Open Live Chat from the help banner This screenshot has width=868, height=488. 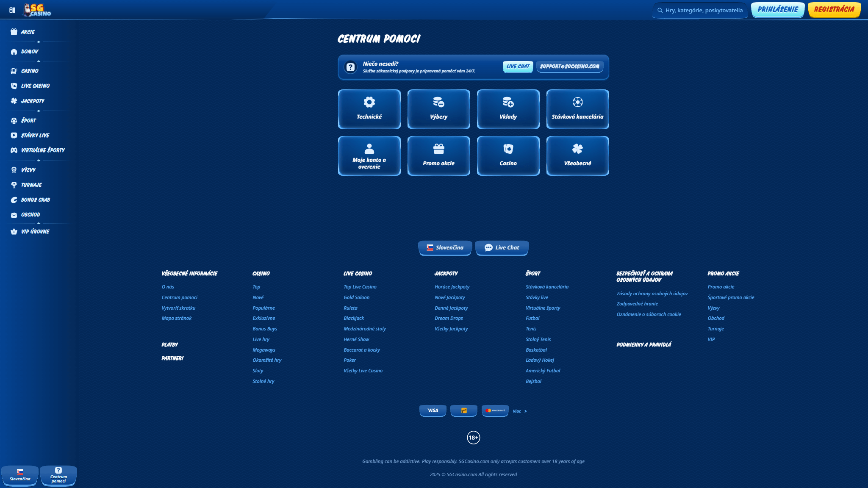click(517, 67)
